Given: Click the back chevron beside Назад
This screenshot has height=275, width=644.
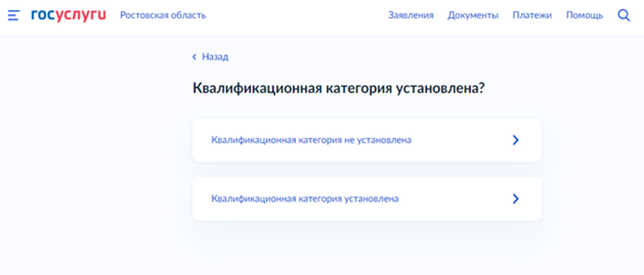Looking at the screenshot, I should point(194,57).
